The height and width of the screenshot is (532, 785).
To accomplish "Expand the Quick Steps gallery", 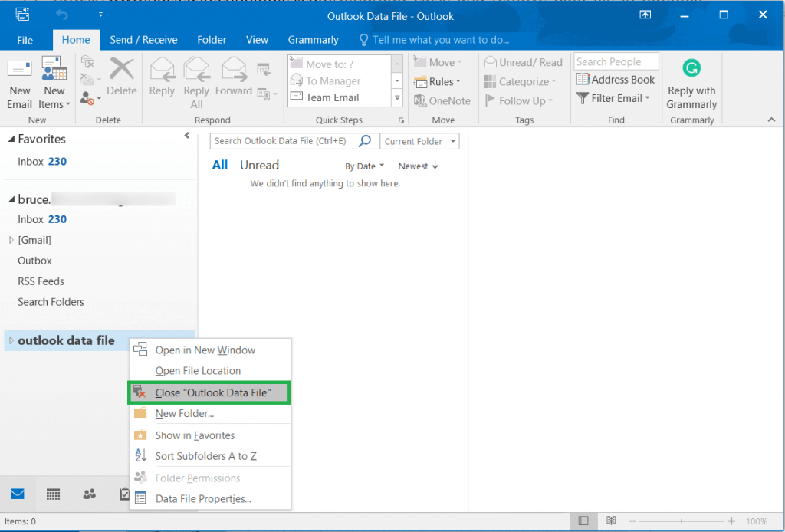I will pos(397,98).
